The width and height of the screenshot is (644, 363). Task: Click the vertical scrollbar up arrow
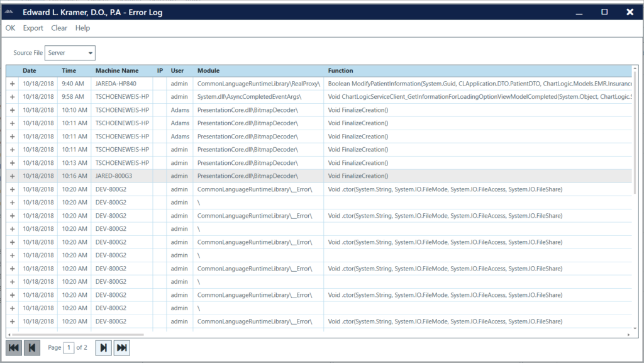(635, 68)
